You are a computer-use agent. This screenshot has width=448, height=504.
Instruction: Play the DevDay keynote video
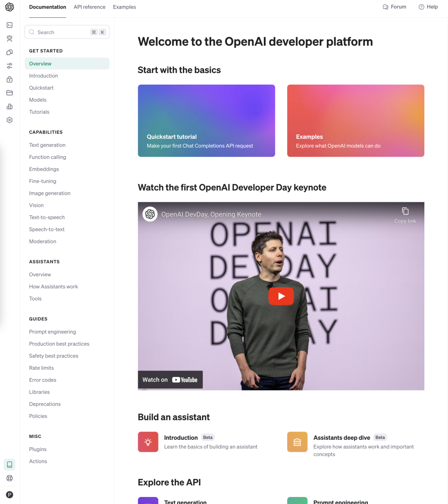pyautogui.click(x=281, y=296)
